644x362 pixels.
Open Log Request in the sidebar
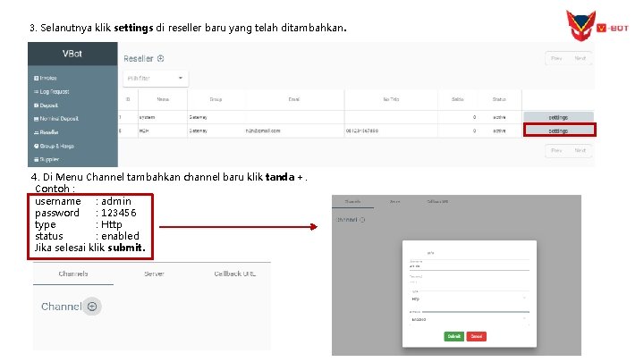pos(51,91)
